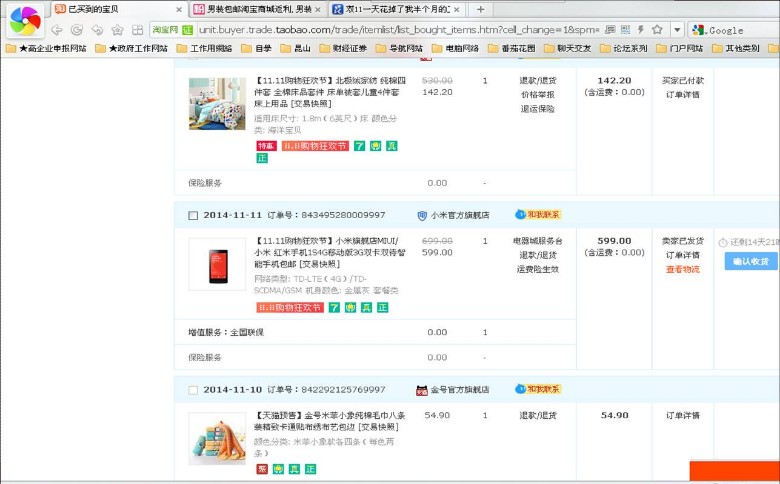Close the 男装包邮淘宝商城返利 tab
The image size is (780, 484).
pos(318,9)
